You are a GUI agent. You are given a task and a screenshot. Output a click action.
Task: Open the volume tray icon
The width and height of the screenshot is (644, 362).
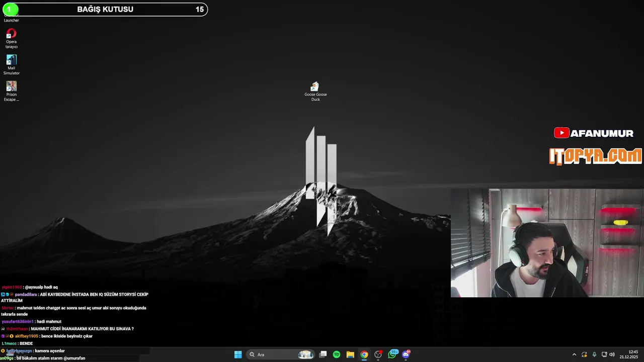click(x=612, y=354)
